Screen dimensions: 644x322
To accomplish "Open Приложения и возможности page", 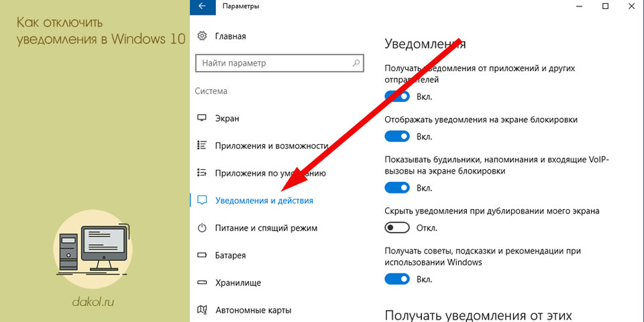I will click(272, 146).
